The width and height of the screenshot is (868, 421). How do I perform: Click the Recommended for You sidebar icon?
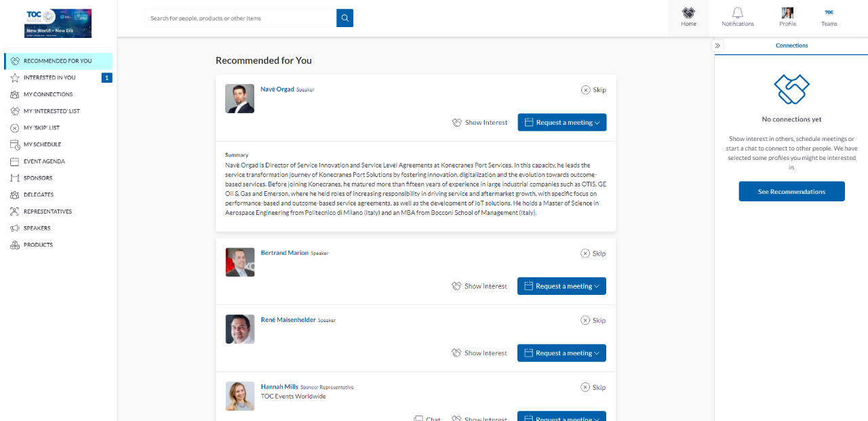(14, 61)
